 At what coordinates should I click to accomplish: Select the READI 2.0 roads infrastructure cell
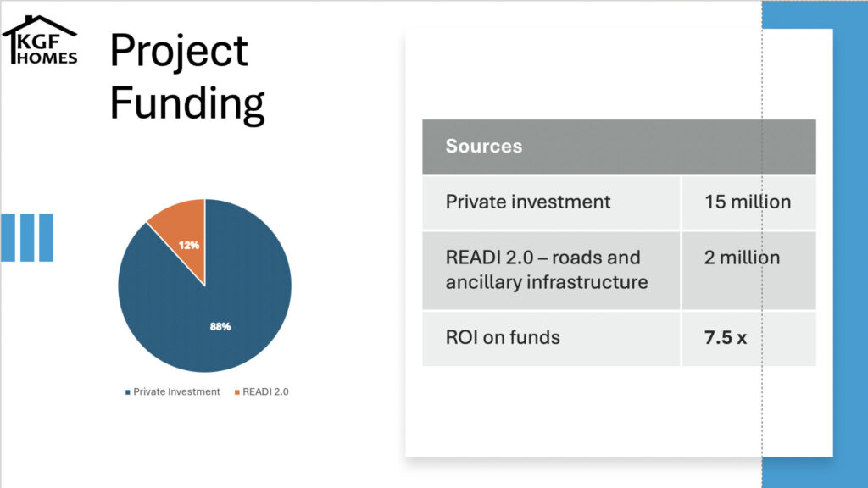551,270
